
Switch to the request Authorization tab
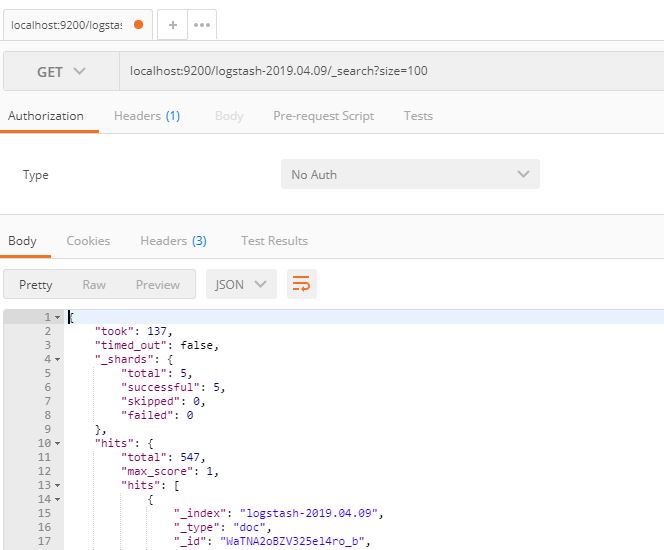click(46, 116)
